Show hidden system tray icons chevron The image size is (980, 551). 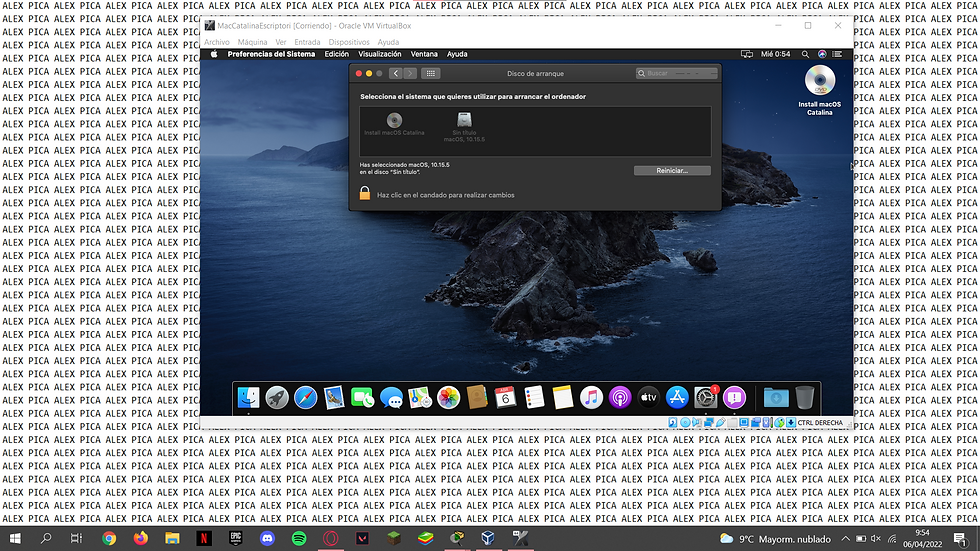pyautogui.click(x=845, y=539)
